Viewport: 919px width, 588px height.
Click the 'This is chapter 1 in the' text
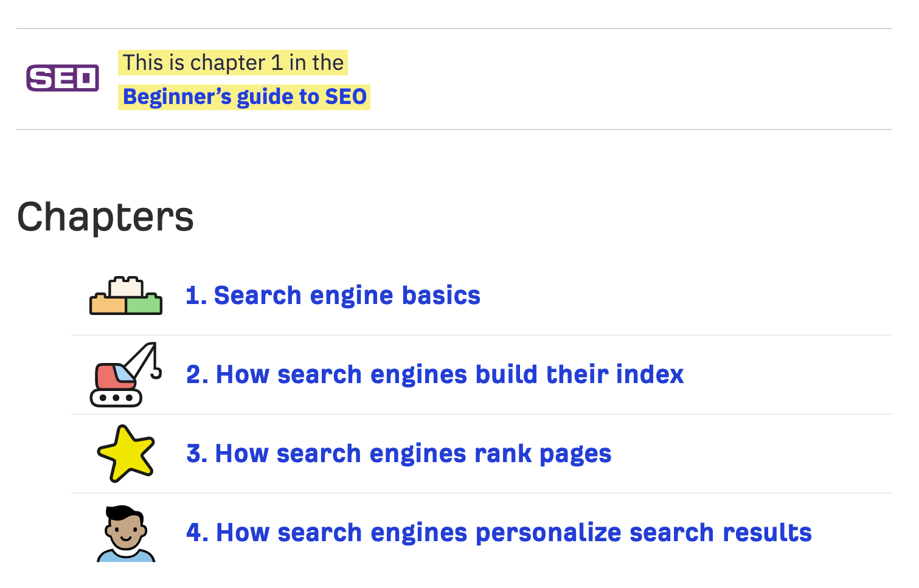233,63
